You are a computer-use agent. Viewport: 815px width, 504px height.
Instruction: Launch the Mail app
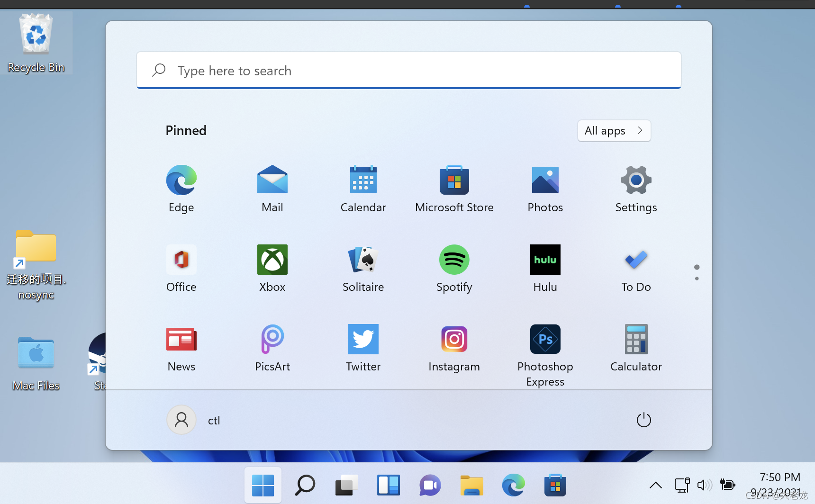click(272, 189)
